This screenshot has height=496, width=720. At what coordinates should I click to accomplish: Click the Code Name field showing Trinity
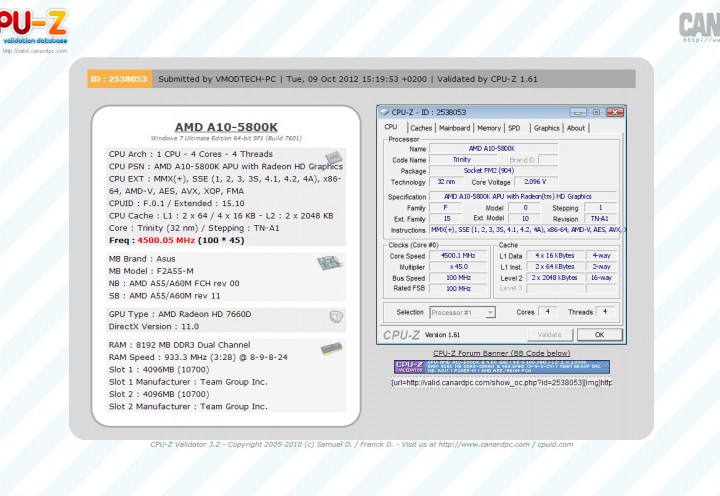[462, 160]
